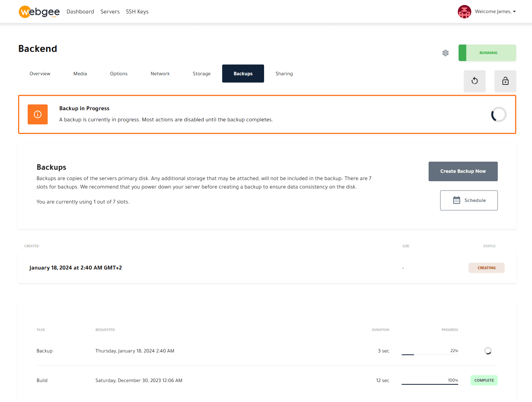Switch to the Storage tab

(202, 74)
